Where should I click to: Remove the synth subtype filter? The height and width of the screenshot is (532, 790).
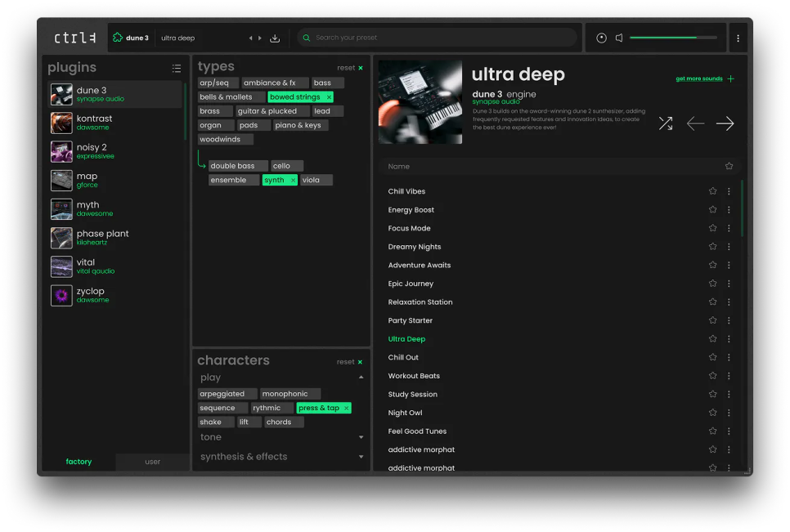click(293, 180)
